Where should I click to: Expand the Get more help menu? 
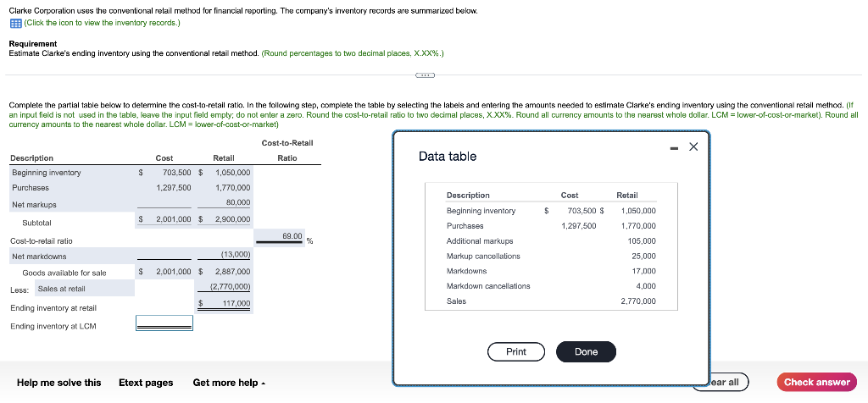tap(229, 383)
